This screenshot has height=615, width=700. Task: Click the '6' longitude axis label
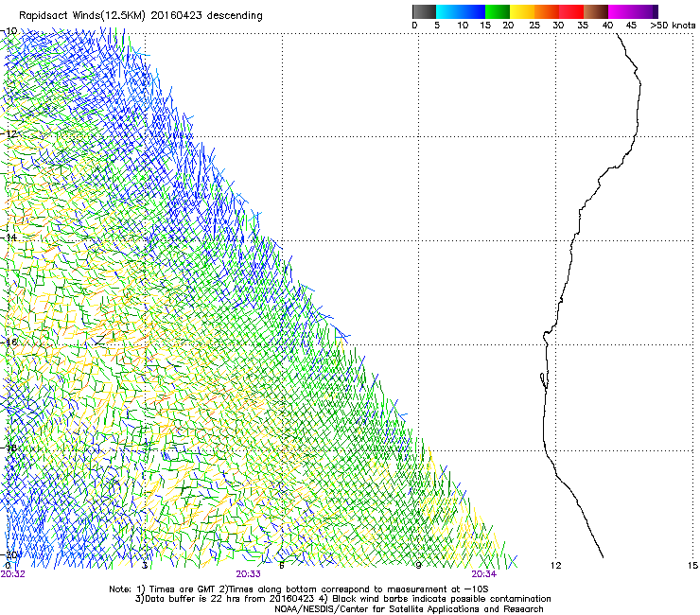(x=281, y=566)
